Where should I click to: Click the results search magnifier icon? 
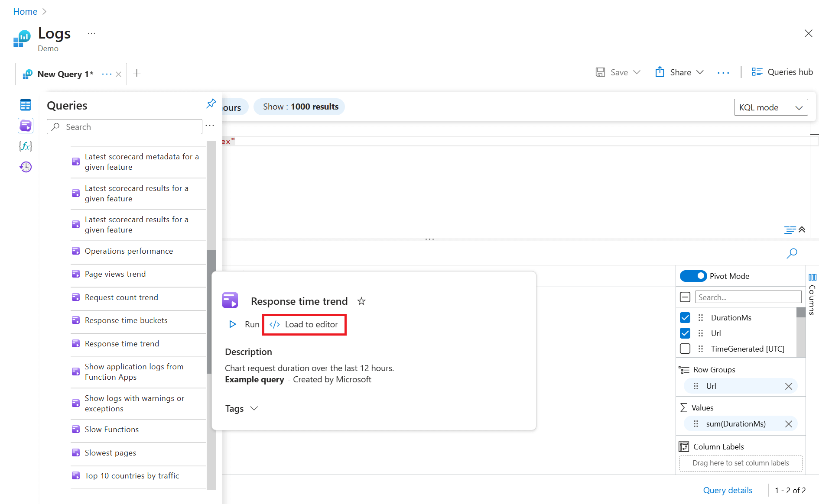coord(792,253)
